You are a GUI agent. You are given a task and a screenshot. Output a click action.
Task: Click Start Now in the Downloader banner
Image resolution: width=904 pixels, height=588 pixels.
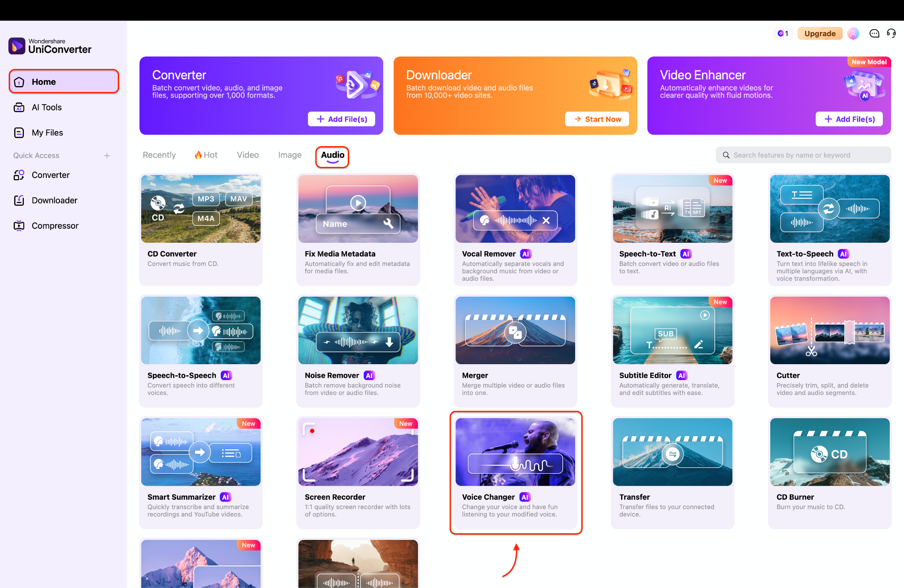click(597, 119)
